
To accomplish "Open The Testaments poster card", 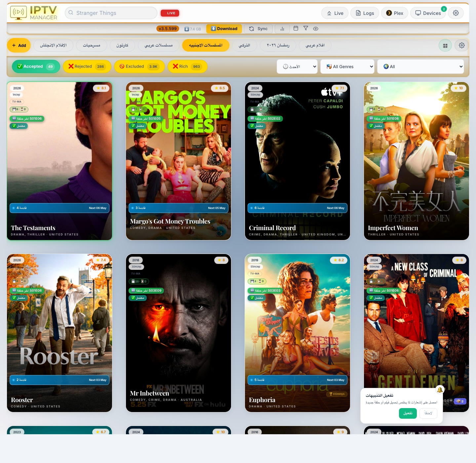I will tap(59, 161).
